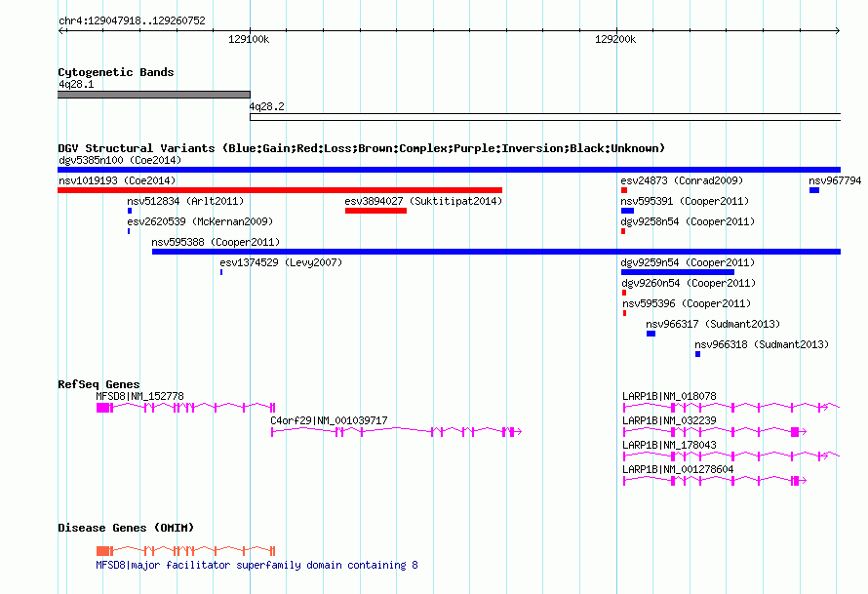868x594 pixels.
Task: Click the C4orf29|NM_001039717 gene label
Action: coord(329,420)
